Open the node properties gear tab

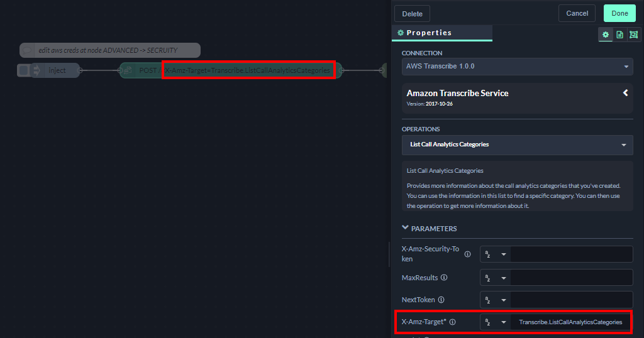[x=606, y=35]
